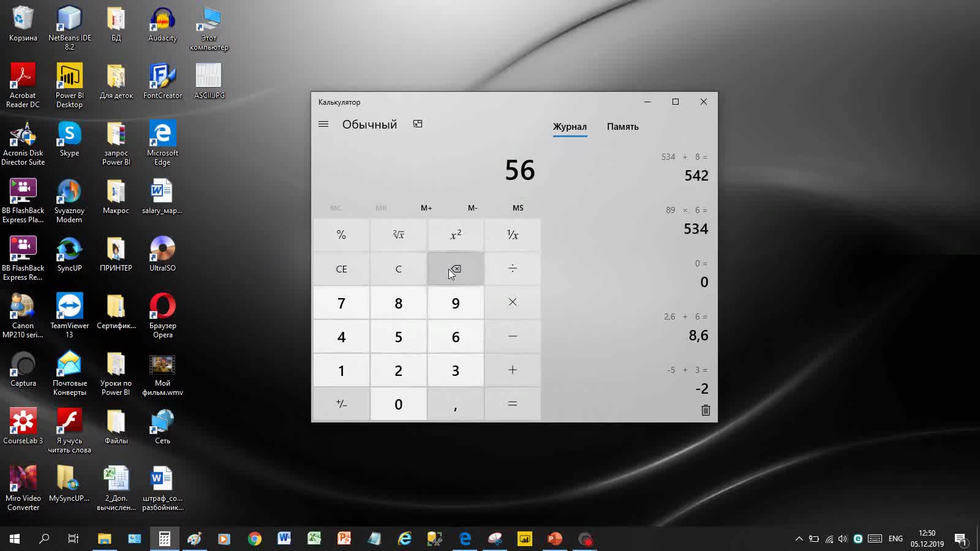Click digit 8 on the keypad
The image size is (980, 551).
399,302
